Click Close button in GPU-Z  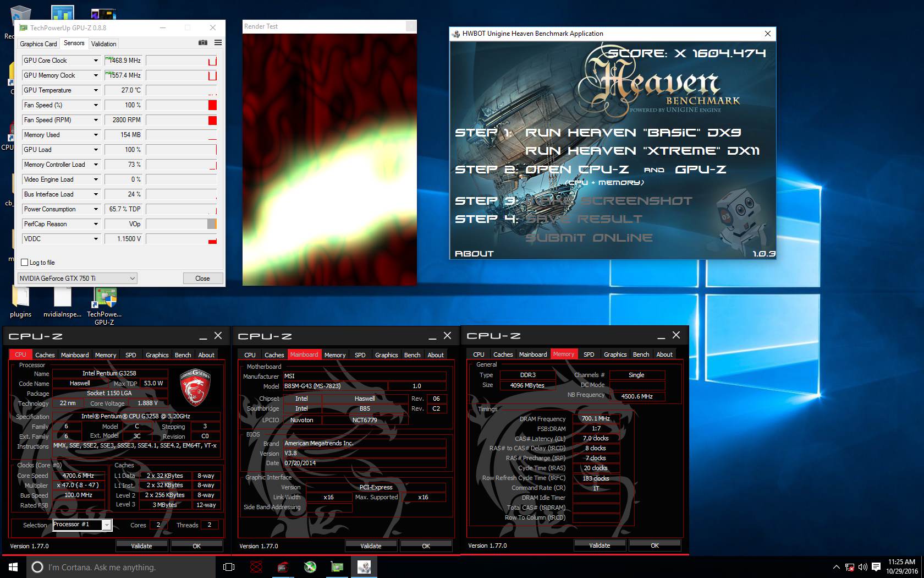coord(202,279)
